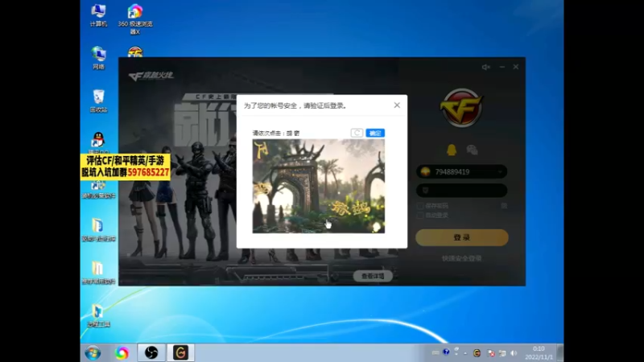Open the 快捷安全登录 link

click(461, 258)
